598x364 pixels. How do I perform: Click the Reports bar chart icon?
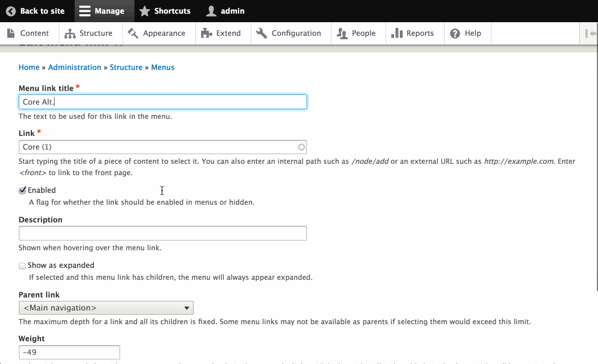[x=397, y=33]
